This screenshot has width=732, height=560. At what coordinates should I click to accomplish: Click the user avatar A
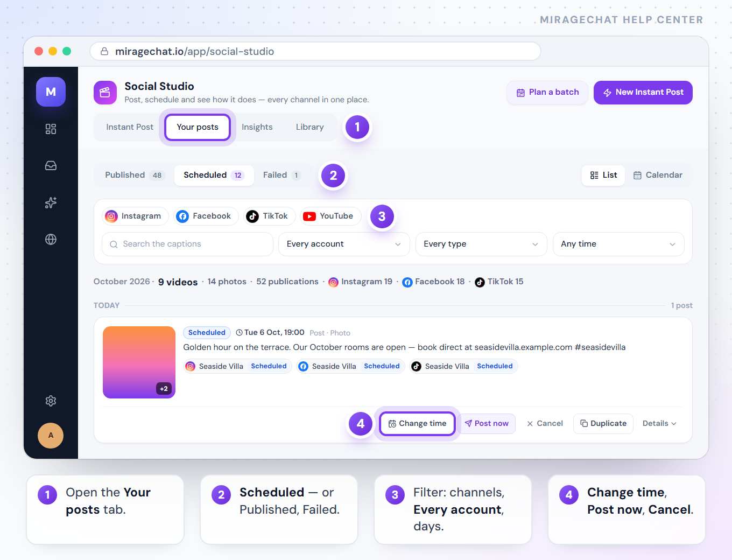[x=51, y=435]
